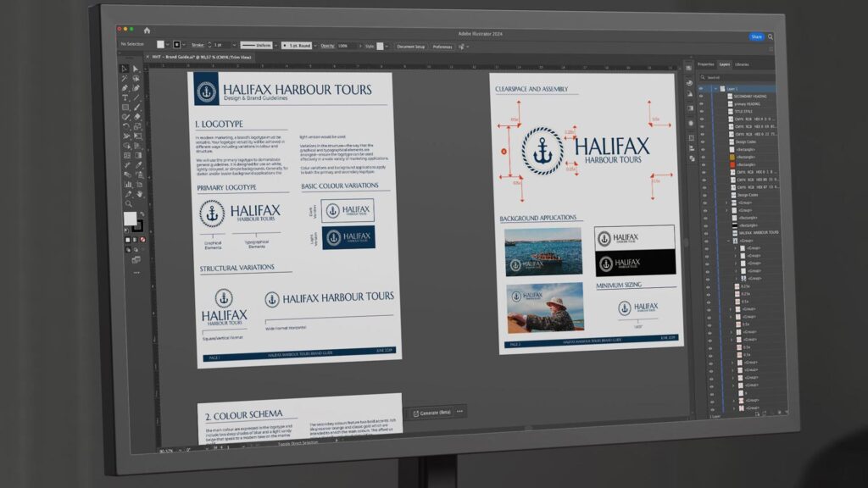This screenshot has width=868, height=488.
Task: Open more options on the Generate task bar
Action: tap(460, 411)
